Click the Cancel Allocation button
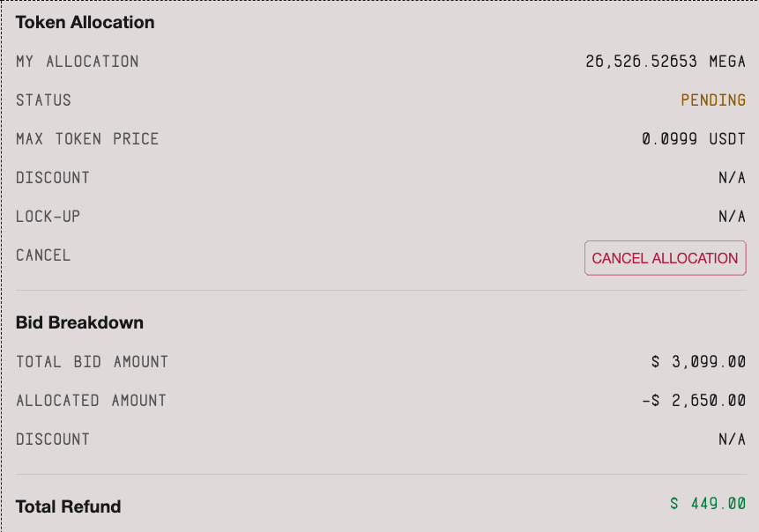 (x=665, y=258)
